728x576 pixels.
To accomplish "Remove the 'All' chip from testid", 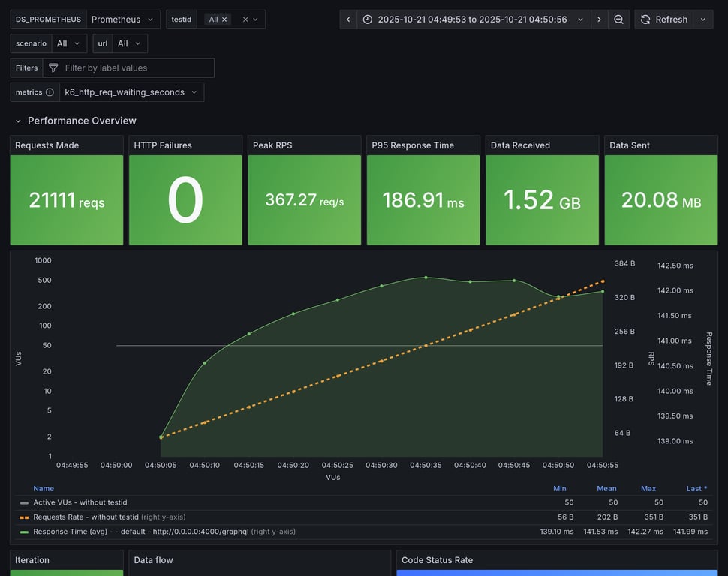I will tap(224, 19).
